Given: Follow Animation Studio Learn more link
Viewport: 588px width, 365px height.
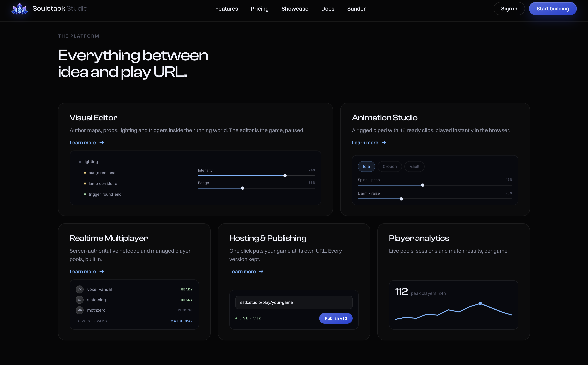Looking at the screenshot, I should point(369,143).
